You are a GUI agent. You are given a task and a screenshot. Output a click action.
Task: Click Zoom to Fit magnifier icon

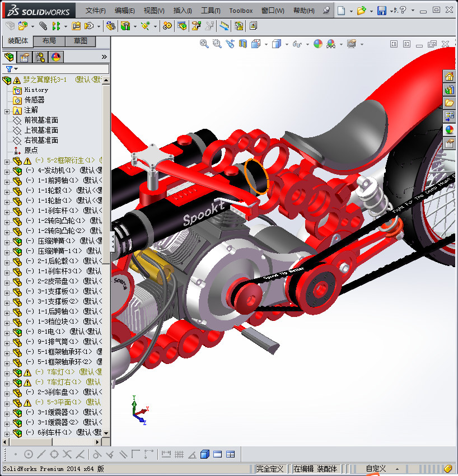point(204,44)
